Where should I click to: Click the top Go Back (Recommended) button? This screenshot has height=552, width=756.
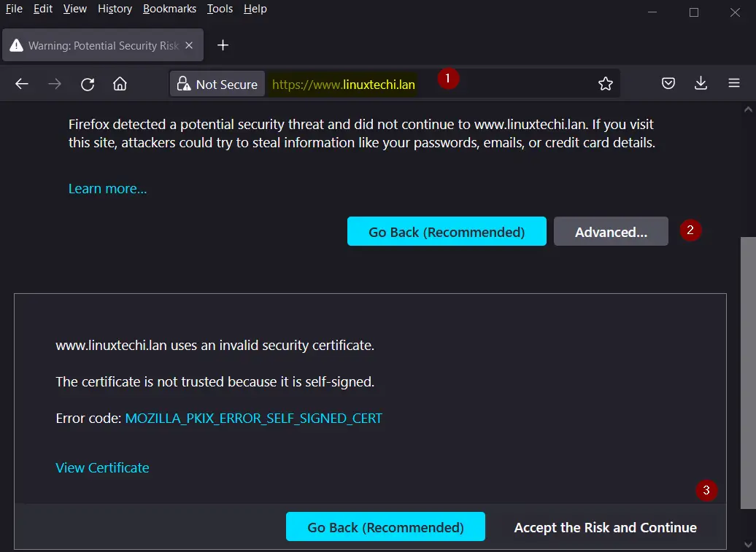pos(447,232)
